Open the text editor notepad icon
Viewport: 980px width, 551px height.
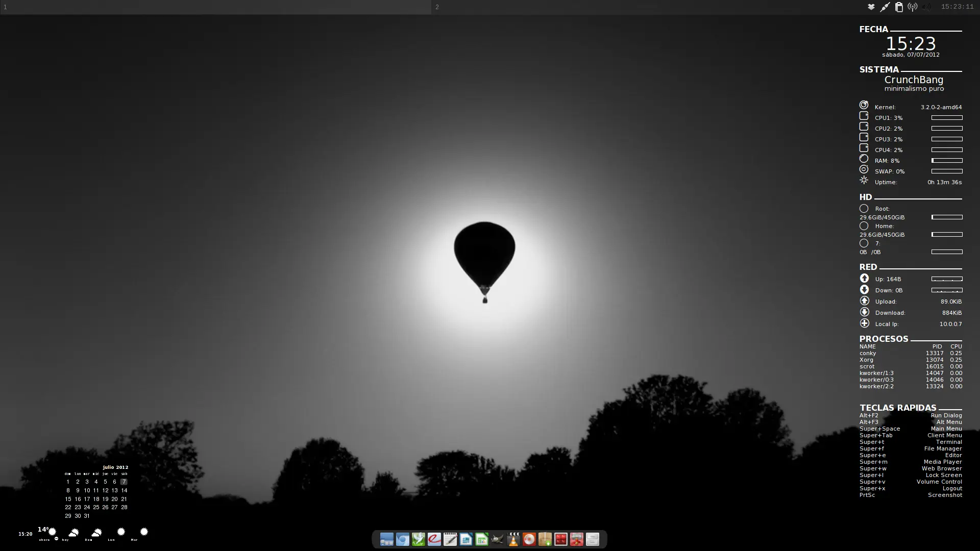tap(450, 539)
